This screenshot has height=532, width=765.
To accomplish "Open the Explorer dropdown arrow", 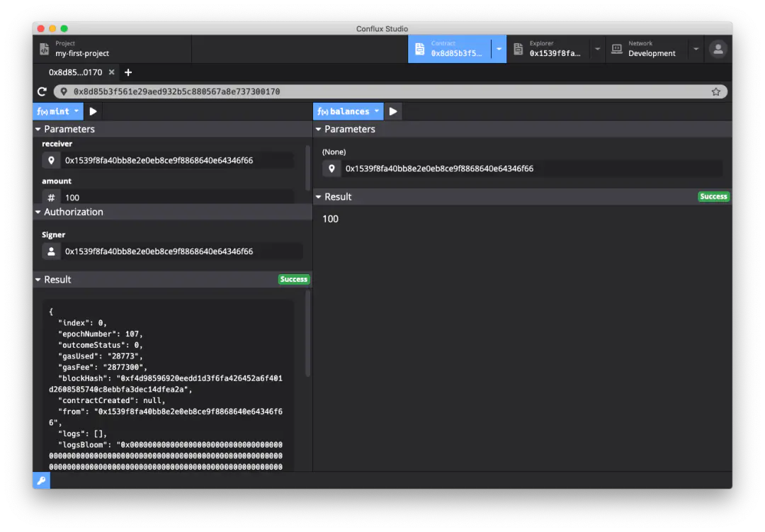I will coord(597,49).
